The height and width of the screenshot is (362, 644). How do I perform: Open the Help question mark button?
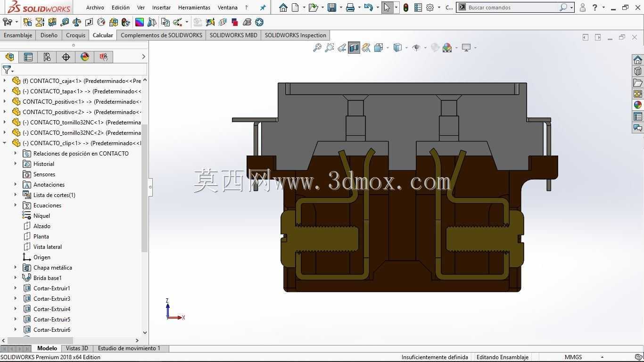[595, 8]
